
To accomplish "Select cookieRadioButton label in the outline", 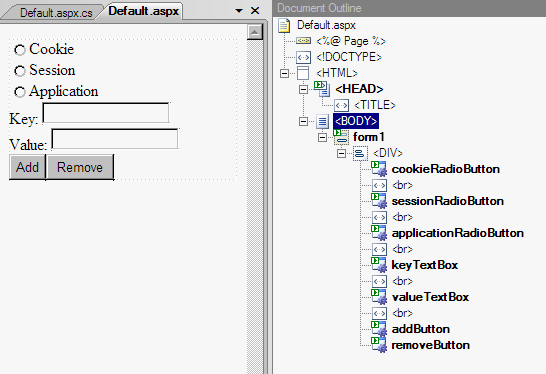I will pos(446,169).
